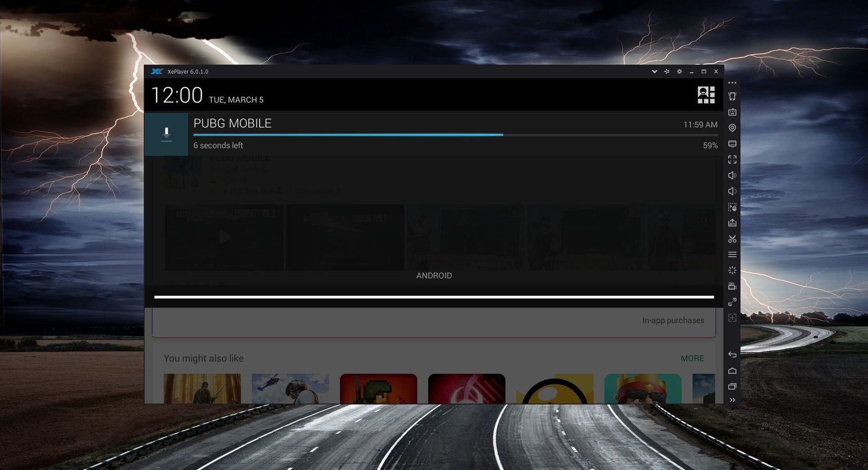
Task: Minimize the XePlayer window
Action: pyautogui.click(x=691, y=72)
